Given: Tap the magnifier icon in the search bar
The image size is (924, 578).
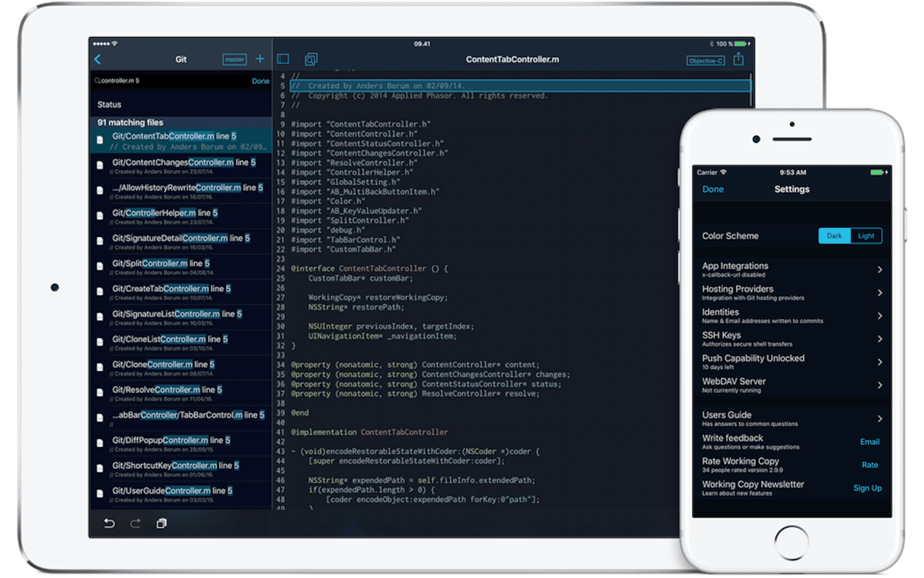Looking at the screenshot, I should [98, 81].
